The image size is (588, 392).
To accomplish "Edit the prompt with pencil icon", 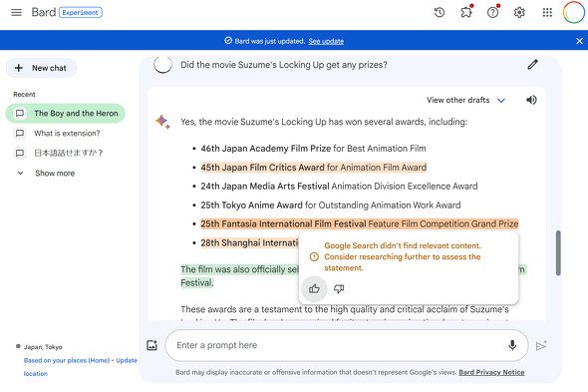I will pyautogui.click(x=532, y=65).
